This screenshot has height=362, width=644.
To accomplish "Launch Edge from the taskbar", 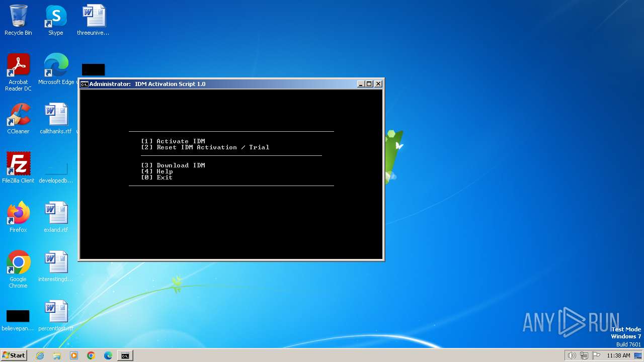I will click(108, 355).
